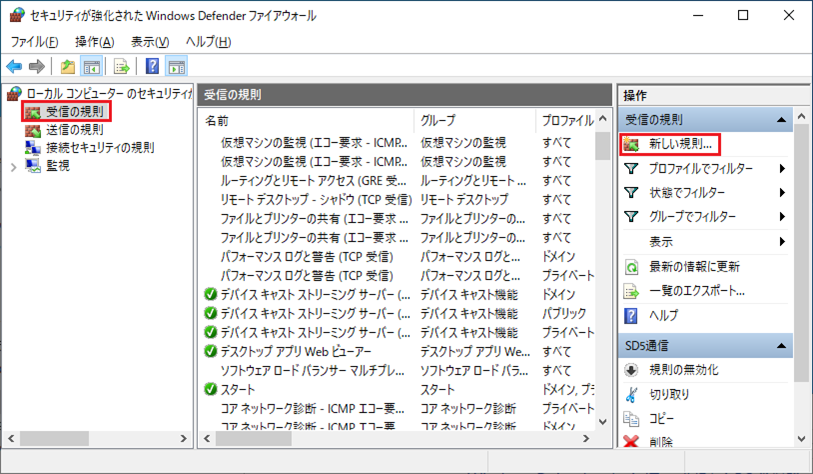Viewport: 813px width, 474px height.
Task: Collapse the 受信の規則 actions section
Action: pos(781,120)
